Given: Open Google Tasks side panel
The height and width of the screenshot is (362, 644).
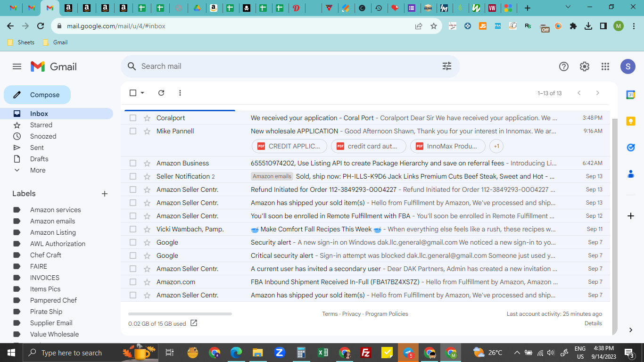Looking at the screenshot, I should [x=631, y=148].
